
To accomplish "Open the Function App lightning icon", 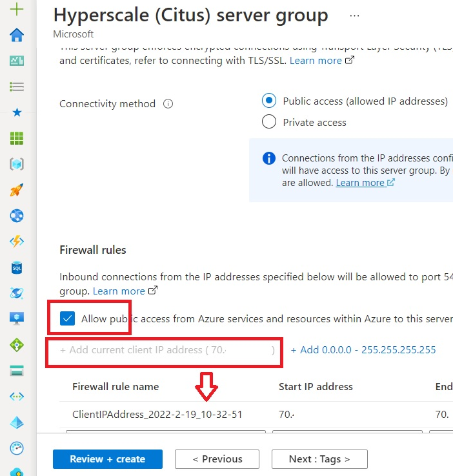I will coord(17,242).
